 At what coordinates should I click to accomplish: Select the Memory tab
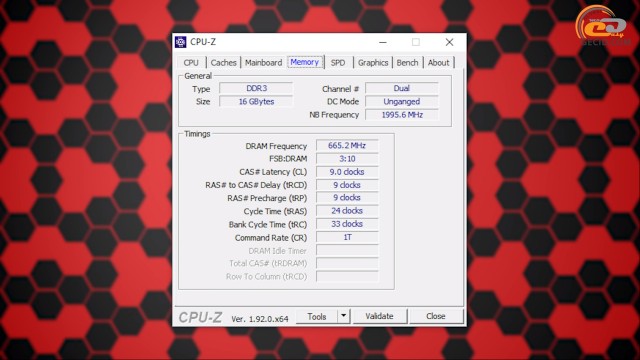(305, 62)
